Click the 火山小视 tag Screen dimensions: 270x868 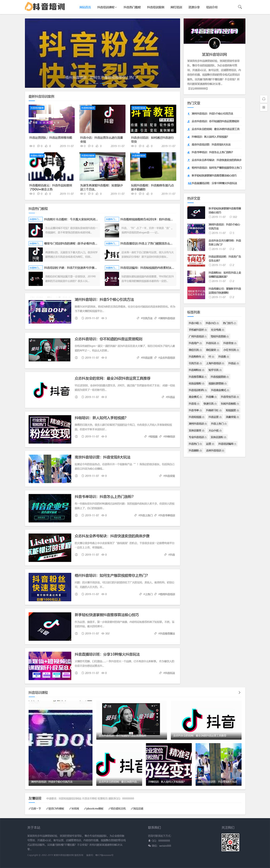(215, 431)
